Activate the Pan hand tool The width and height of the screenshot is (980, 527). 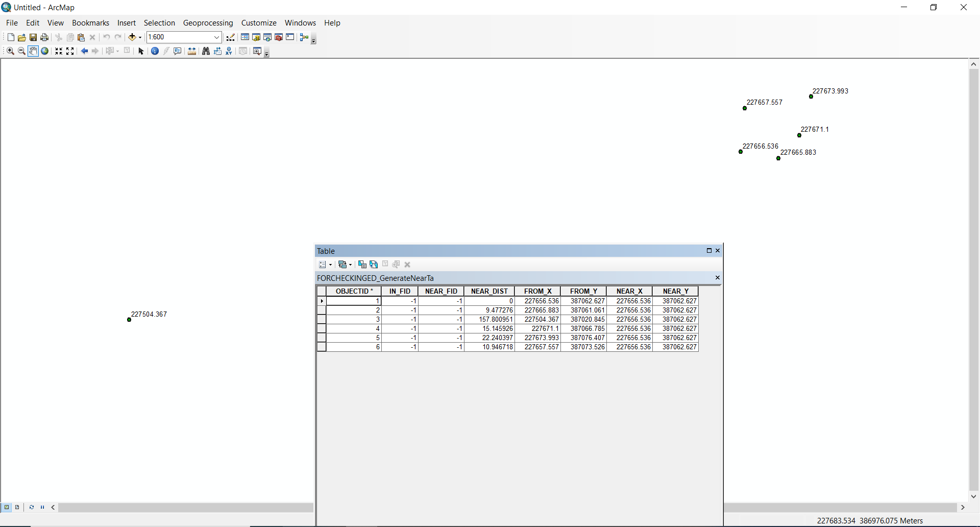(x=33, y=51)
